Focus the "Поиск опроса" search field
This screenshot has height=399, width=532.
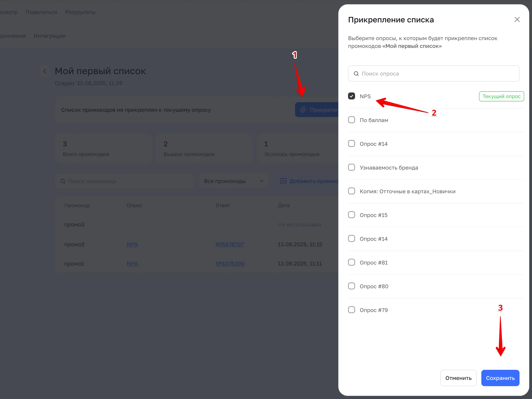pyautogui.click(x=434, y=74)
